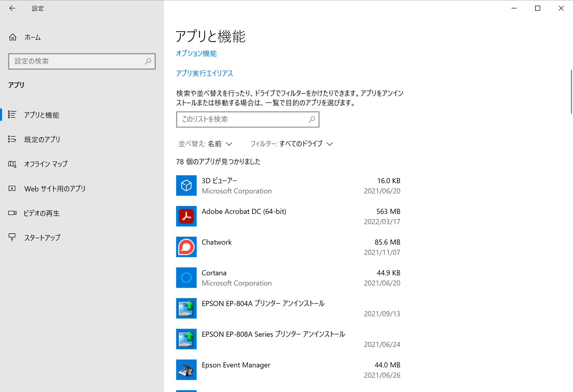The width and height of the screenshot is (573, 392).
Task: Click the Home icon in the sidebar
Action: click(13, 37)
